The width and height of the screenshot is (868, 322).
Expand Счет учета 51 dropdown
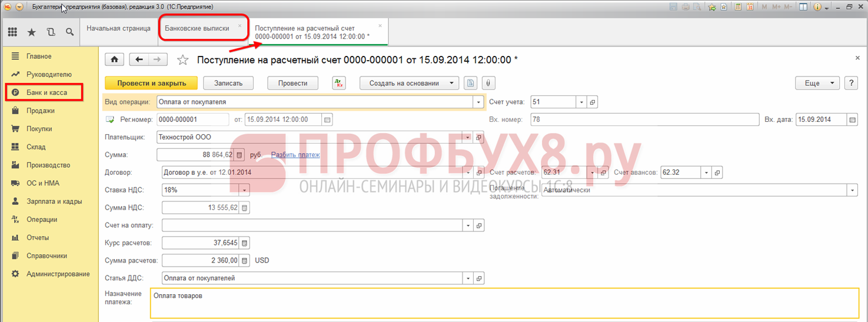pos(581,102)
